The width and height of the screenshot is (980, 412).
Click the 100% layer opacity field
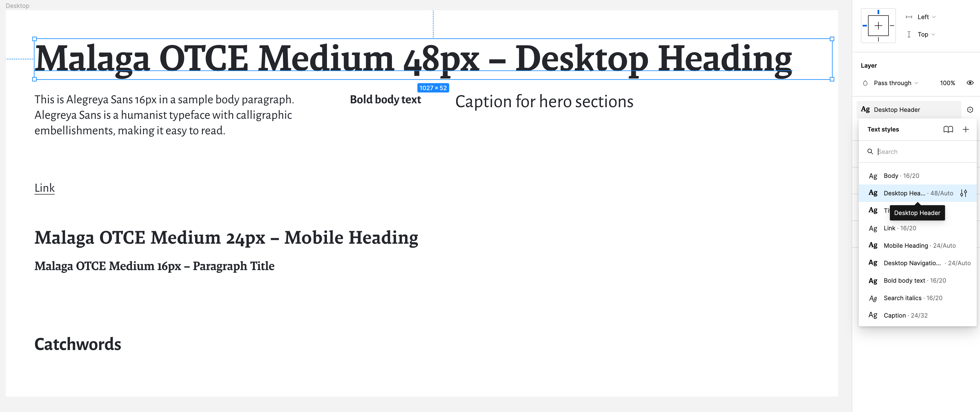pos(947,83)
